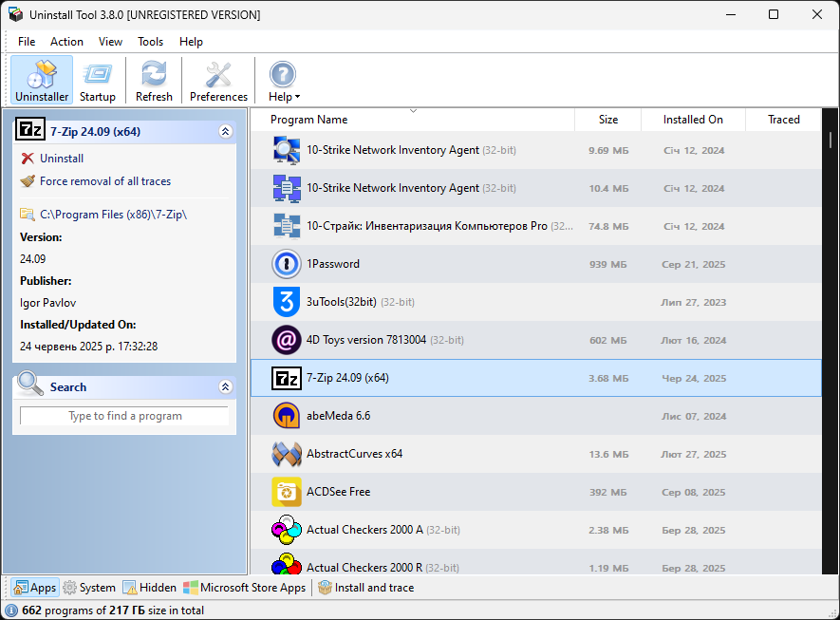Refresh the program list
The width and height of the screenshot is (840, 620).
(x=154, y=81)
